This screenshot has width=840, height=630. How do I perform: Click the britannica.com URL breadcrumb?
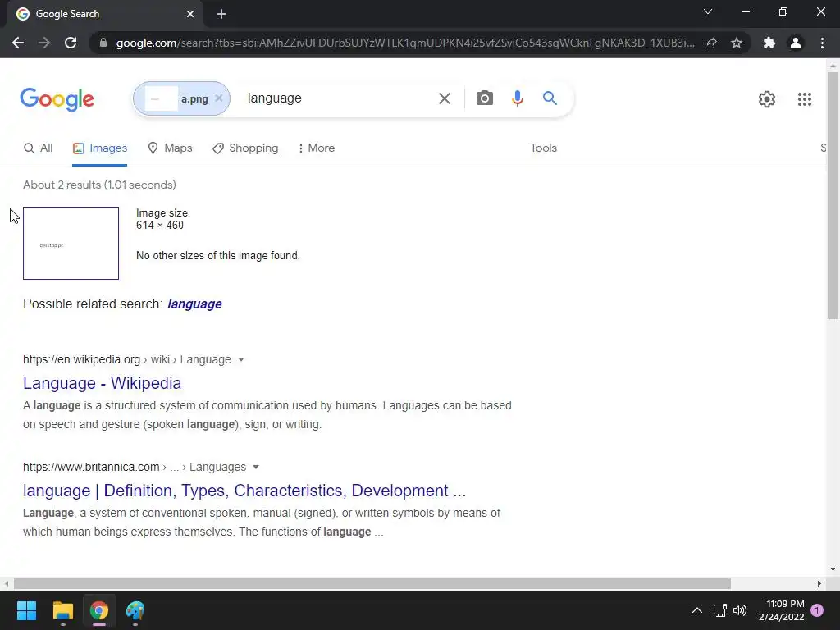coord(135,468)
